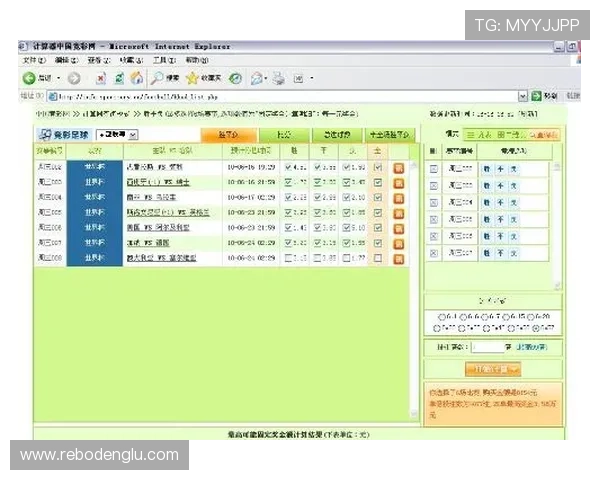Open the Back button history dropdown arrow
The image size is (600, 480).
(59, 78)
